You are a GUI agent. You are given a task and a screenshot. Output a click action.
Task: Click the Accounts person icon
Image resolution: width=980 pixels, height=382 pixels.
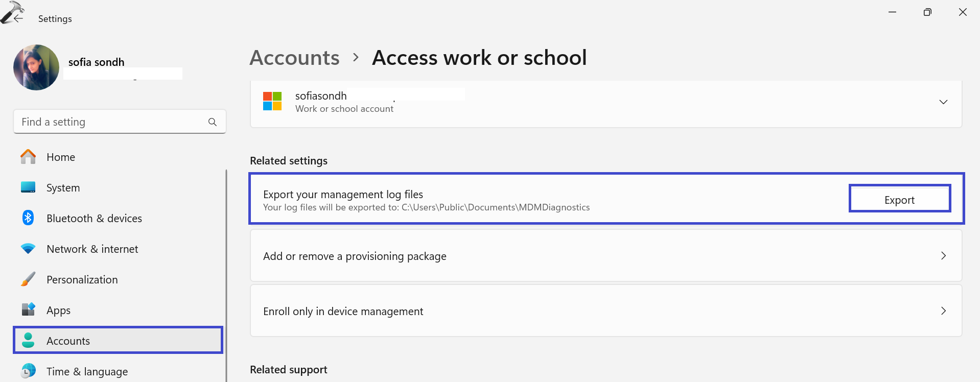click(x=28, y=341)
